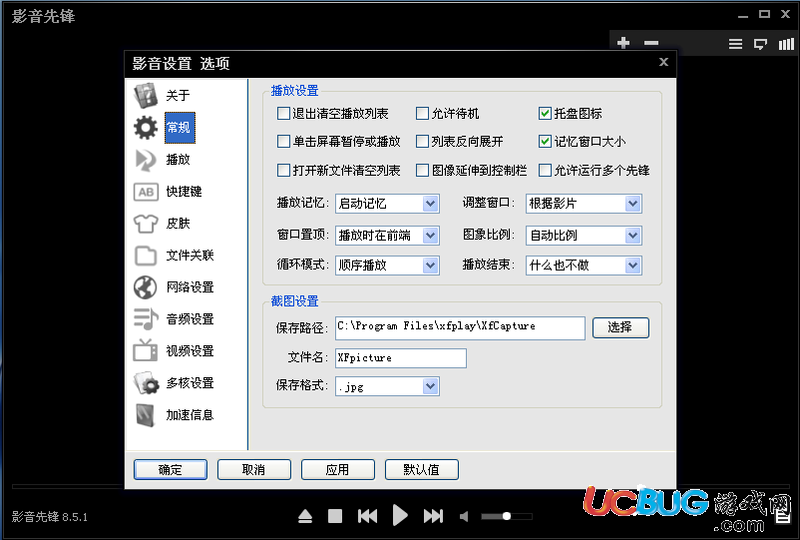
Task: Enable 打开新文件清空列表 checkbox
Action: tap(283, 170)
